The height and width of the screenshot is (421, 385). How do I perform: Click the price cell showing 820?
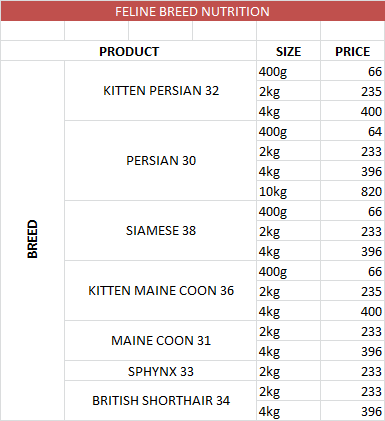(x=353, y=191)
